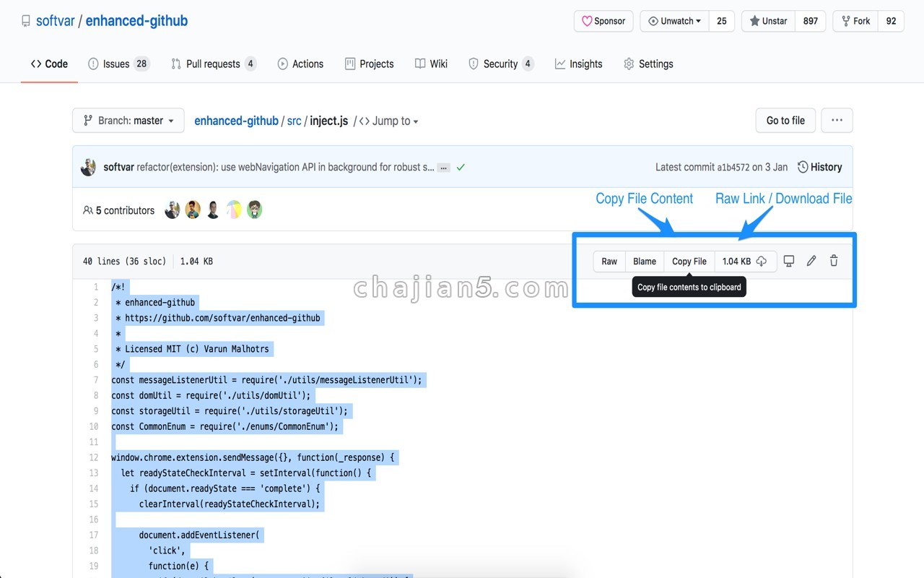Viewport: 924px width, 578px height.
Task: Switch to the Pull requests tab
Action: pos(214,64)
